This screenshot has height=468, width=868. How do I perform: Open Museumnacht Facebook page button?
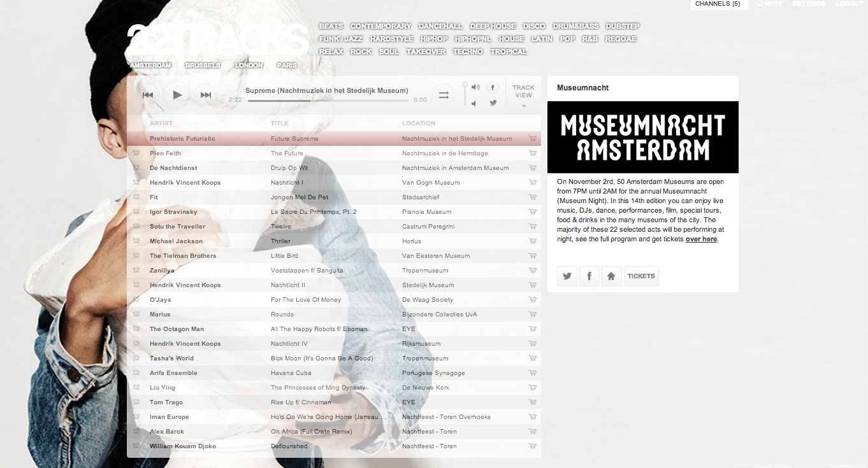click(590, 276)
